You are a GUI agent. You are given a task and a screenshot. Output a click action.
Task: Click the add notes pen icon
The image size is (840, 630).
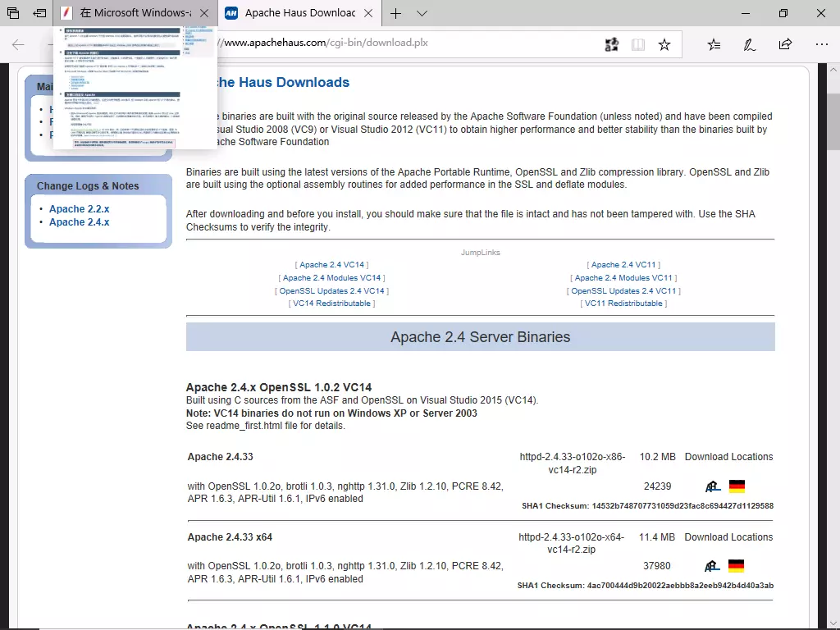750,44
